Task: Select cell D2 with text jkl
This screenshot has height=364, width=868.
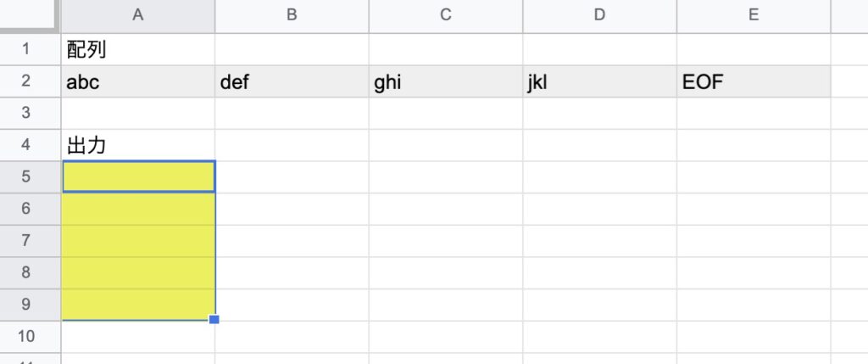Action: click(x=599, y=82)
